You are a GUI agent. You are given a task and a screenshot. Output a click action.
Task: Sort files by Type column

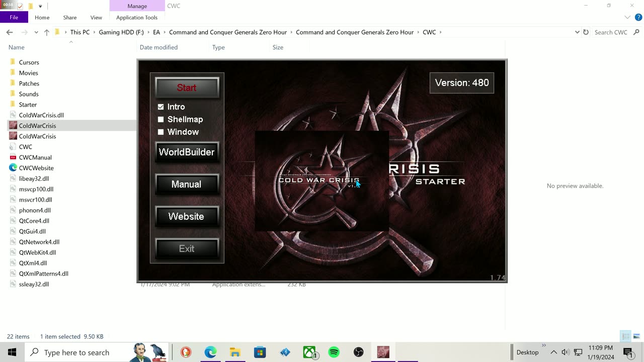tap(218, 47)
